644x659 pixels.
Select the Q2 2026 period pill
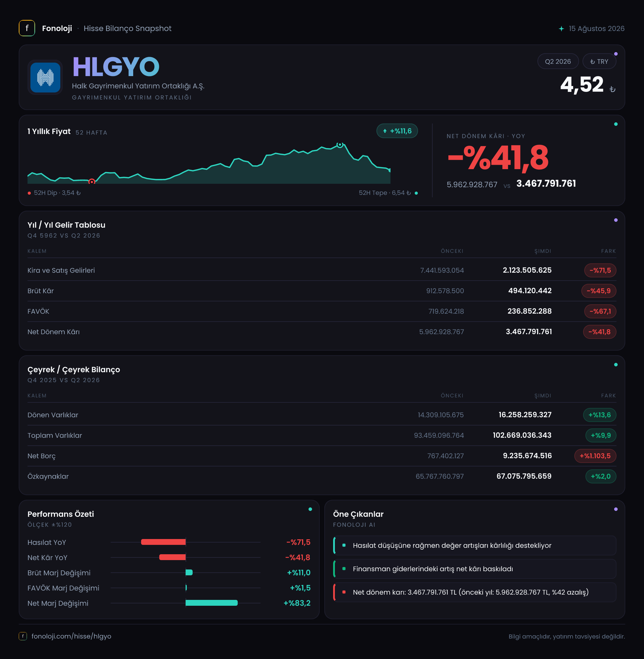[x=558, y=61]
